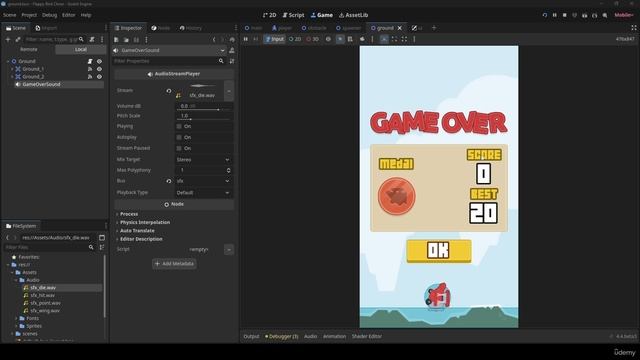Viewport: 640px width, 360px height.
Task: Open the Script property dropdown arrow
Action: 229,249
